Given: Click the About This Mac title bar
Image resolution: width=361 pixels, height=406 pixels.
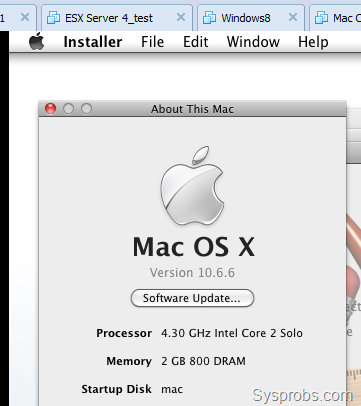Looking at the screenshot, I should tap(192, 109).
